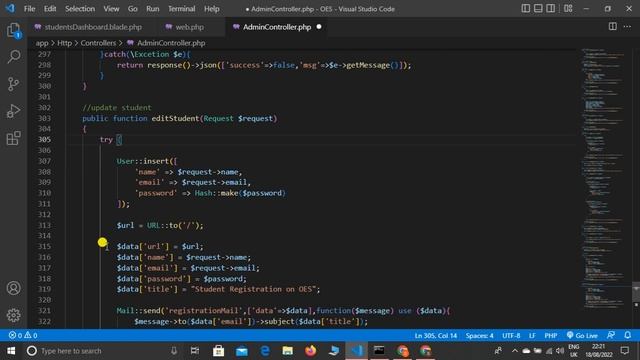Open the Help menu
This screenshot has width=640, height=360.
click(x=212, y=9)
